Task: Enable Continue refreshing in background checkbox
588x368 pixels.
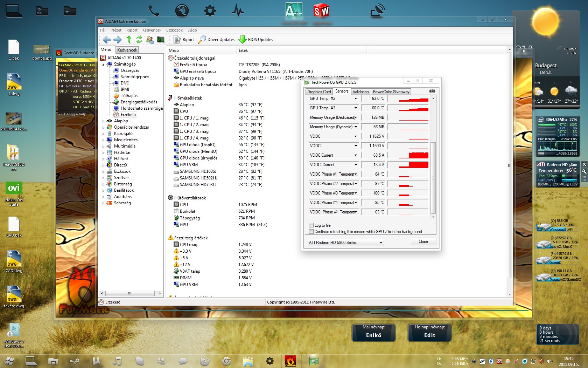Action: pyautogui.click(x=311, y=232)
